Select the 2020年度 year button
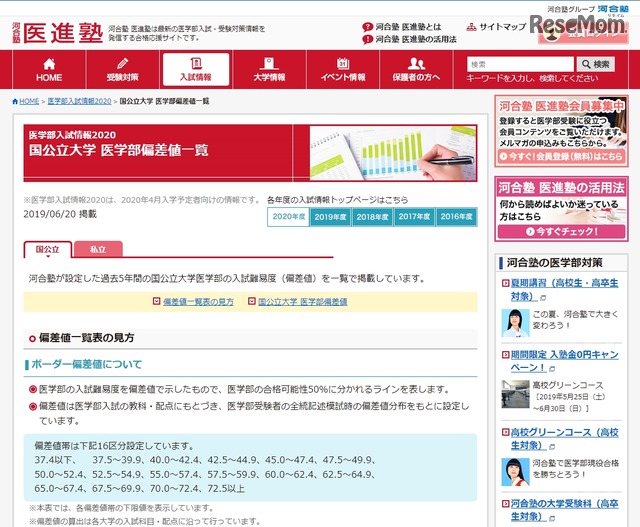The height and width of the screenshot is (527, 640). (x=289, y=217)
